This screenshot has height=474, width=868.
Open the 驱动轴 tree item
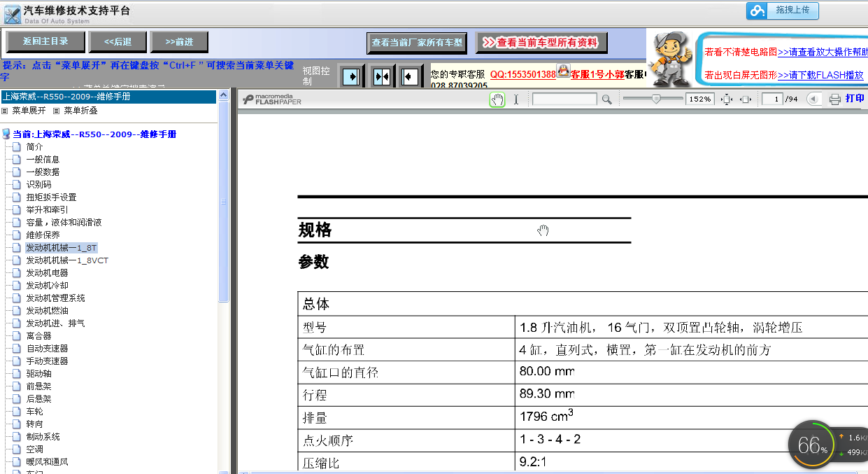[38, 374]
